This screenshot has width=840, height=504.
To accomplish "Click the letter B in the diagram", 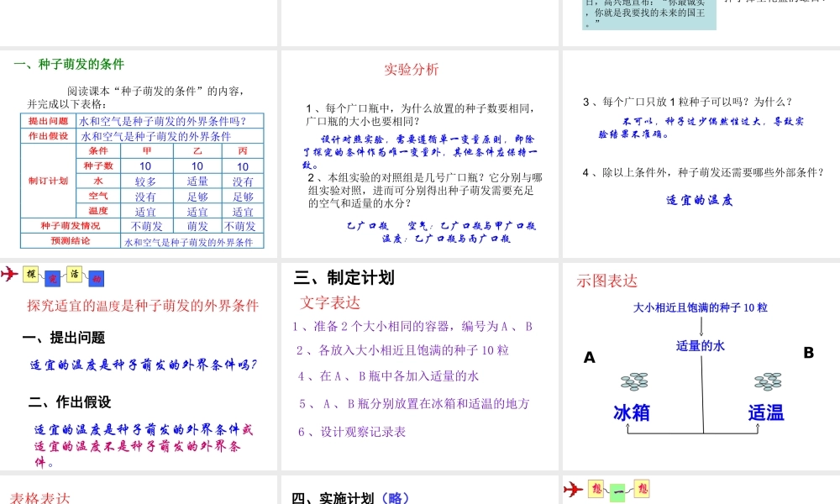I will coord(809,353).
